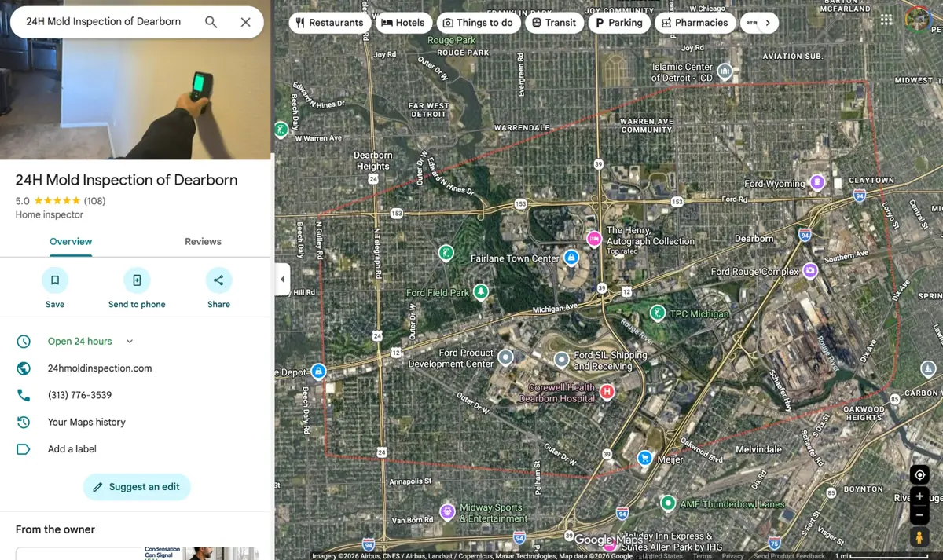Click Add a label
Viewport: 943px width, 560px height.
72,449
